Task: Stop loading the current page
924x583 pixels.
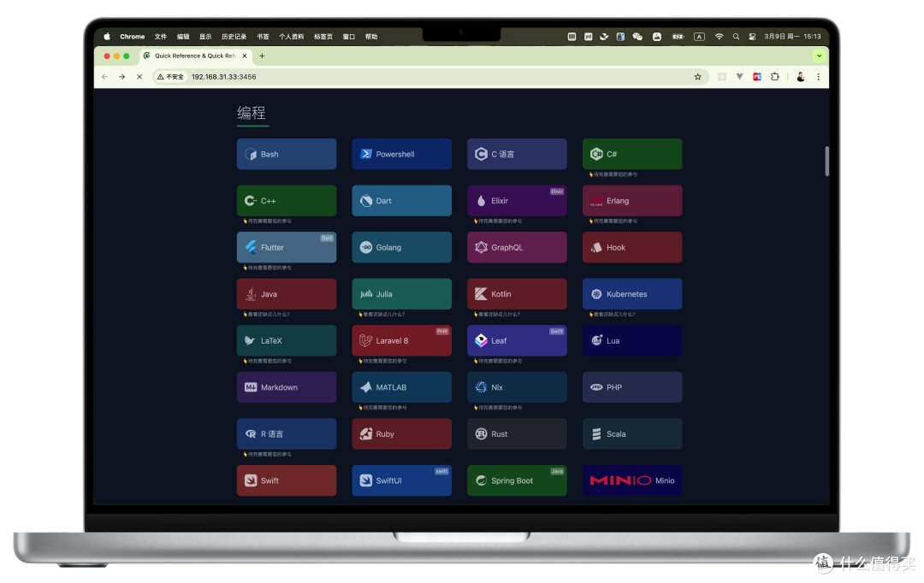Action: point(139,77)
